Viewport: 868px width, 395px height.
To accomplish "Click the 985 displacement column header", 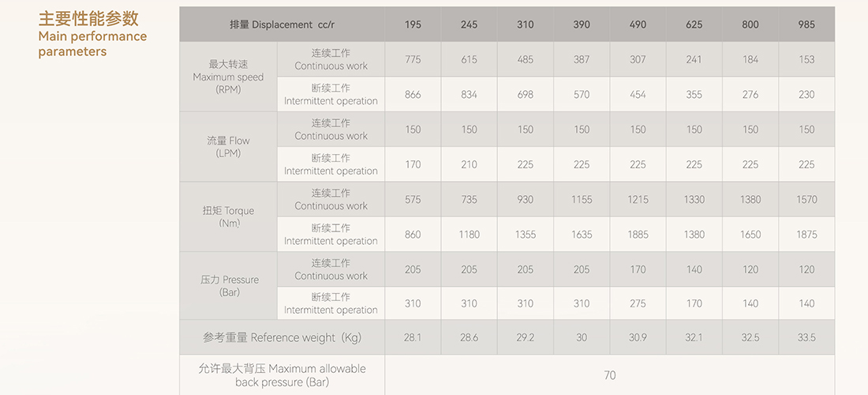I will pyautogui.click(x=806, y=24).
